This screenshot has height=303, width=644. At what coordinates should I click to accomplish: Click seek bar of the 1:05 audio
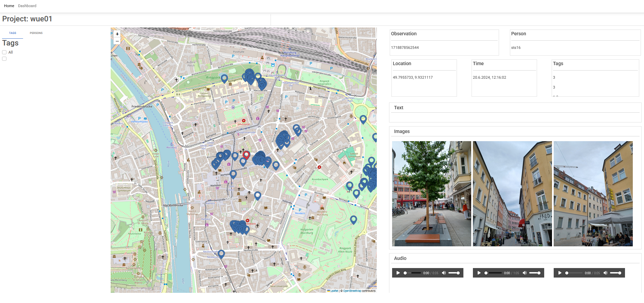pos(493,273)
